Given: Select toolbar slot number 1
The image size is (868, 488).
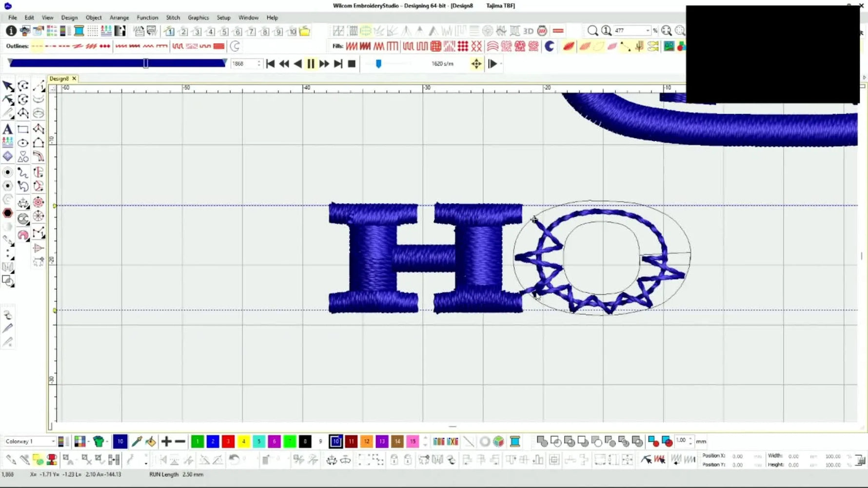Looking at the screenshot, I should (x=169, y=32).
